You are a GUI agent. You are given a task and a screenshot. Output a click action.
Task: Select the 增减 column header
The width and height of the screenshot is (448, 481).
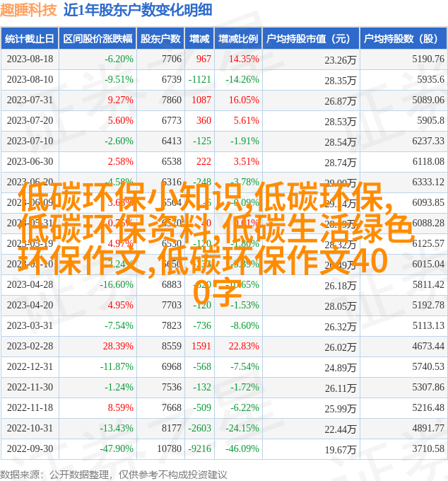[x=199, y=39]
